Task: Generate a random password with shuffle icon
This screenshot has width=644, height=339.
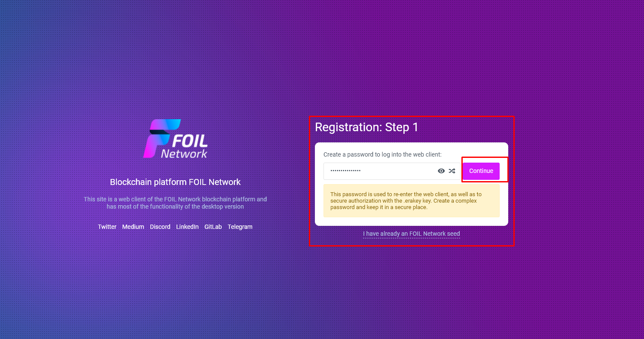Action: point(452,171)
